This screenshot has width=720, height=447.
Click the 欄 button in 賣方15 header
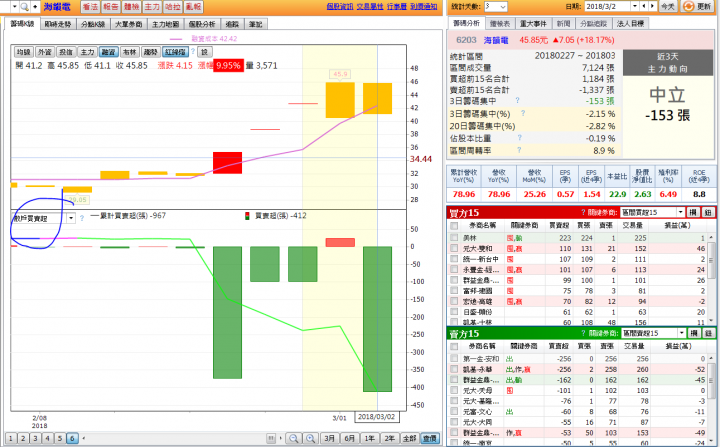coord(694,333)
